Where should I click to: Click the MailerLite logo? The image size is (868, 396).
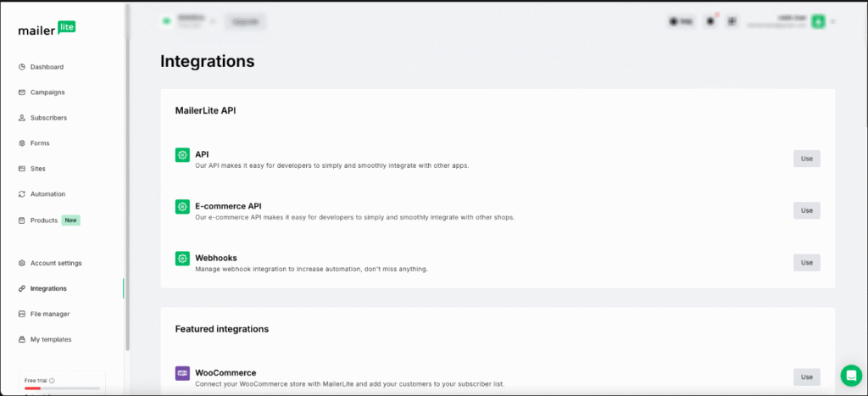pos(47,29)
